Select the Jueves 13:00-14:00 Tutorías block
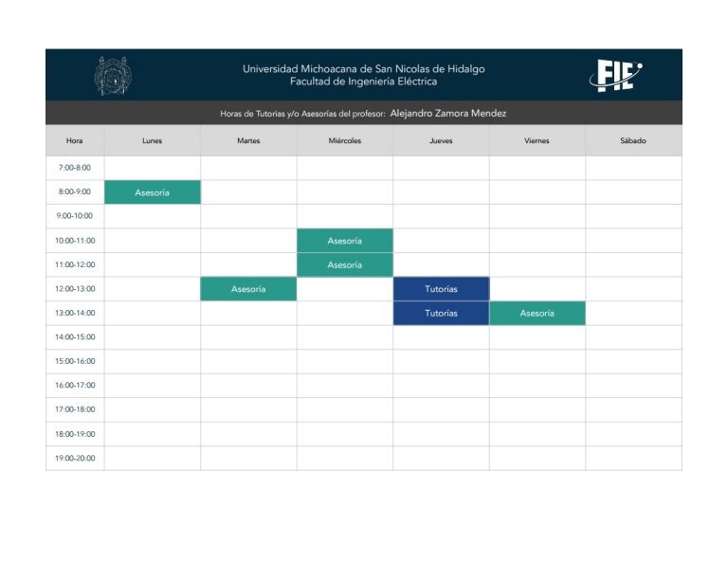Viewport: 728px width, 562px height. click(441, 313)
